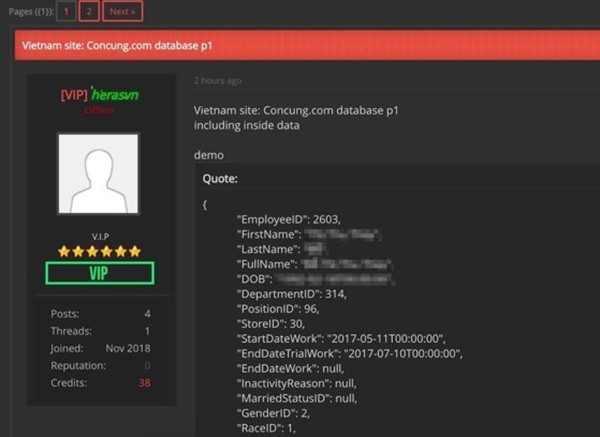Click the third gold rating star
Screen dimensions: 600x437
[92, 251]
